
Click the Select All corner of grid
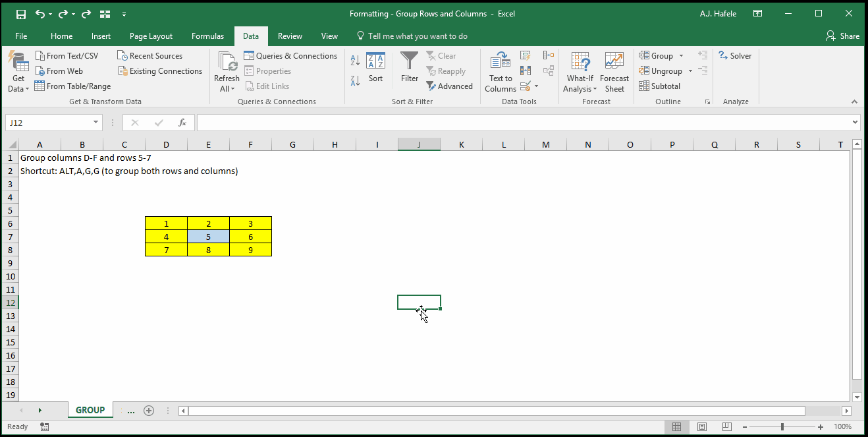point(11,144)
